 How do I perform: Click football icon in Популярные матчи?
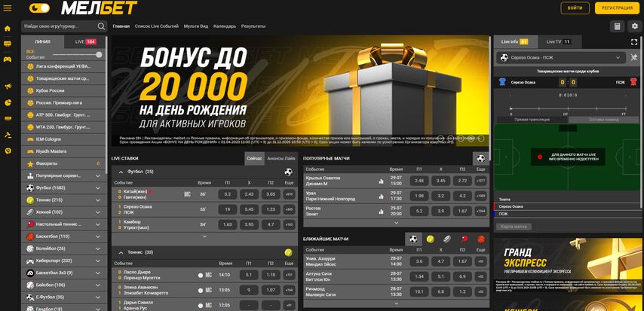click(481, 158)
